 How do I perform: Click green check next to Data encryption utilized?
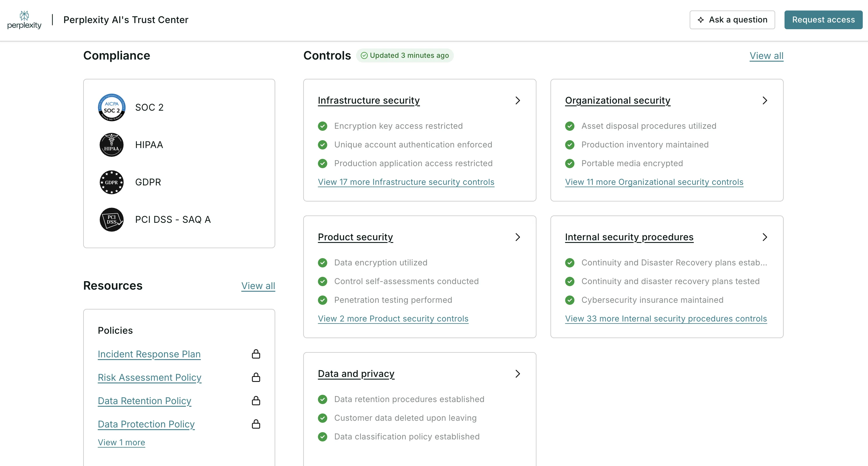[x=323, y=263]
